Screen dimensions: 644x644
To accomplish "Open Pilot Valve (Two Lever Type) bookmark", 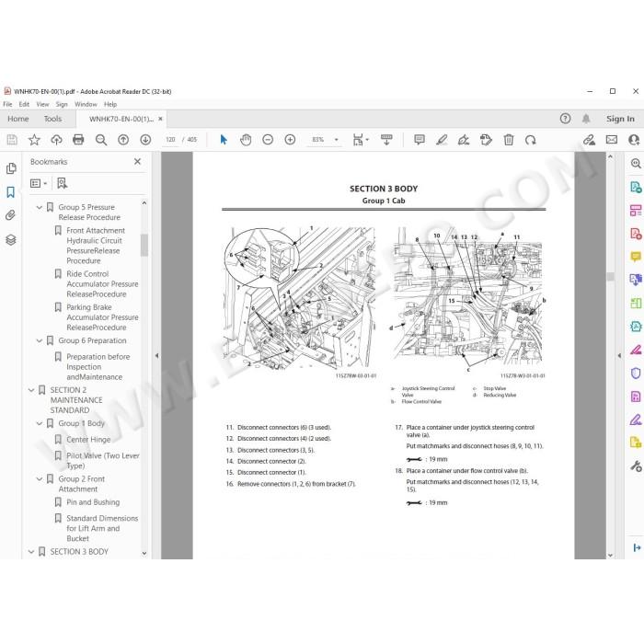I will pos(103,460).
